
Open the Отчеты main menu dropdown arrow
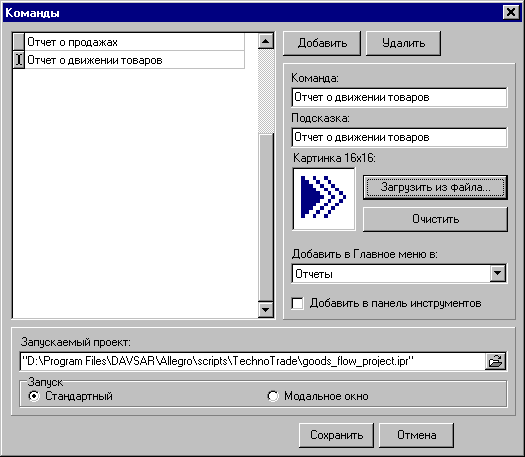pos(498,274)
